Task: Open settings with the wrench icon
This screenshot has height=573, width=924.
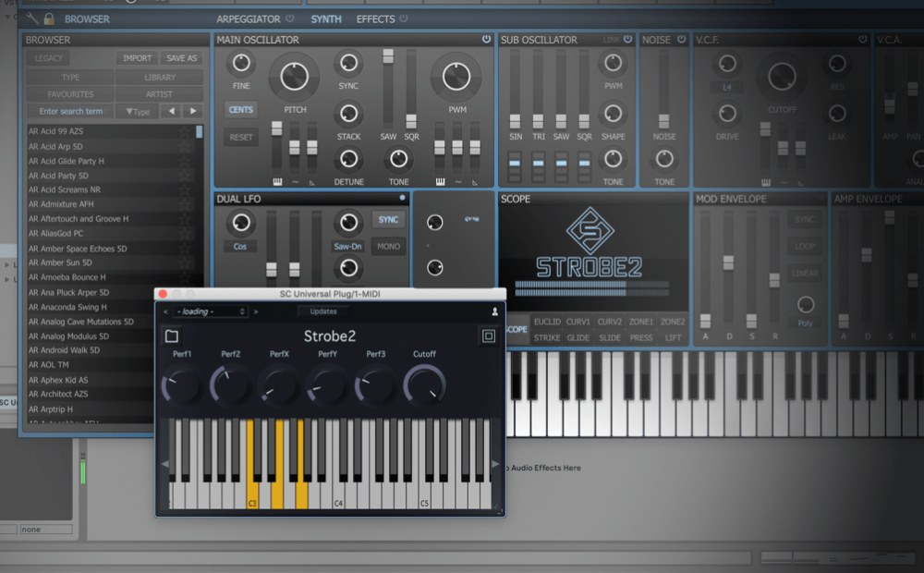Action: [x=31, y=18]
